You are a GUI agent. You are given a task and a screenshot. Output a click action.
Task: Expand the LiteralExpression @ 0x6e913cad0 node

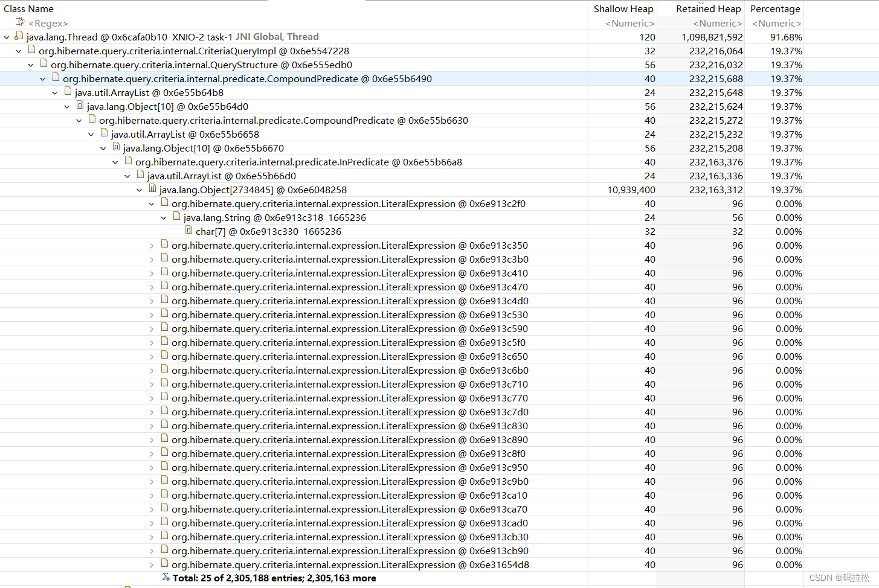pos(152,523)
